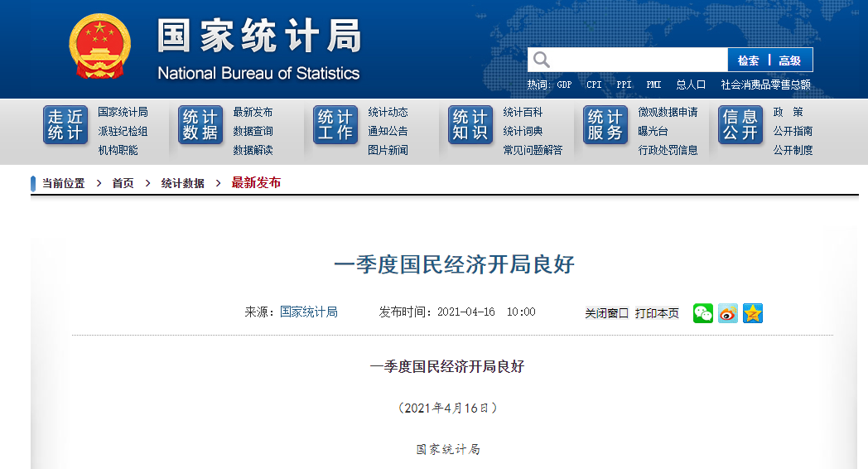Screen dimensions: 868x469
Task: Select hot word 社会消费品零售总额
Action: (x=765, y=85)
